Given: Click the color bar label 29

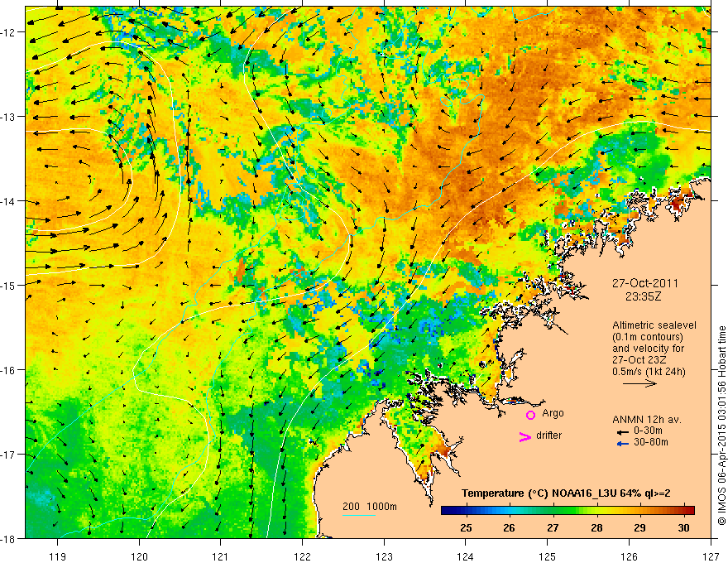Looking at the screenshot, I should [639, 527].
